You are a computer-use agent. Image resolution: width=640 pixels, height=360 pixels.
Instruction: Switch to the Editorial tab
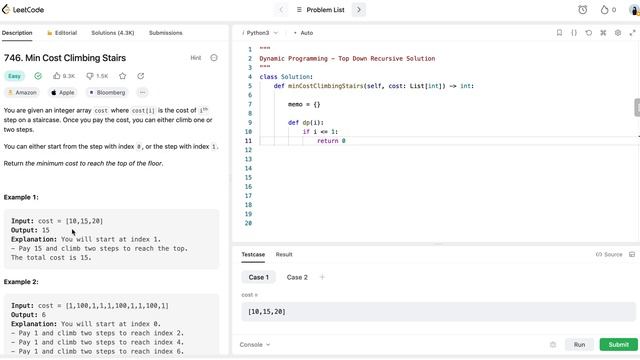(62, 33)
